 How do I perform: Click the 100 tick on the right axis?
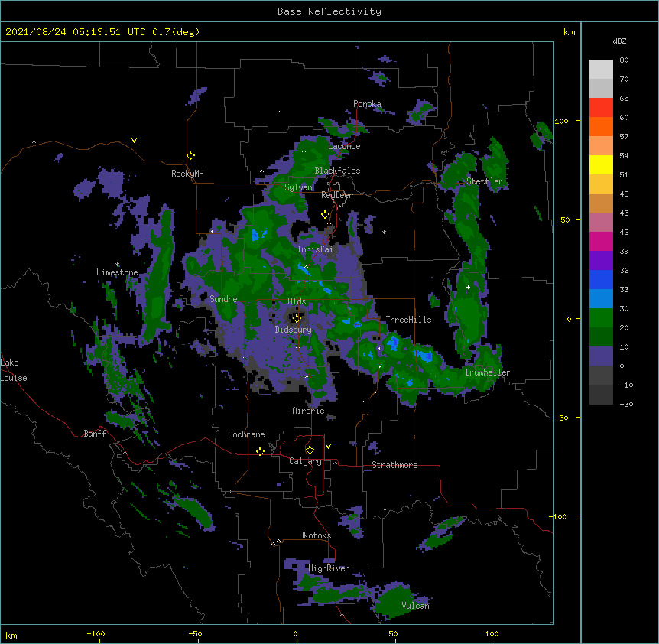pos(561,121)
